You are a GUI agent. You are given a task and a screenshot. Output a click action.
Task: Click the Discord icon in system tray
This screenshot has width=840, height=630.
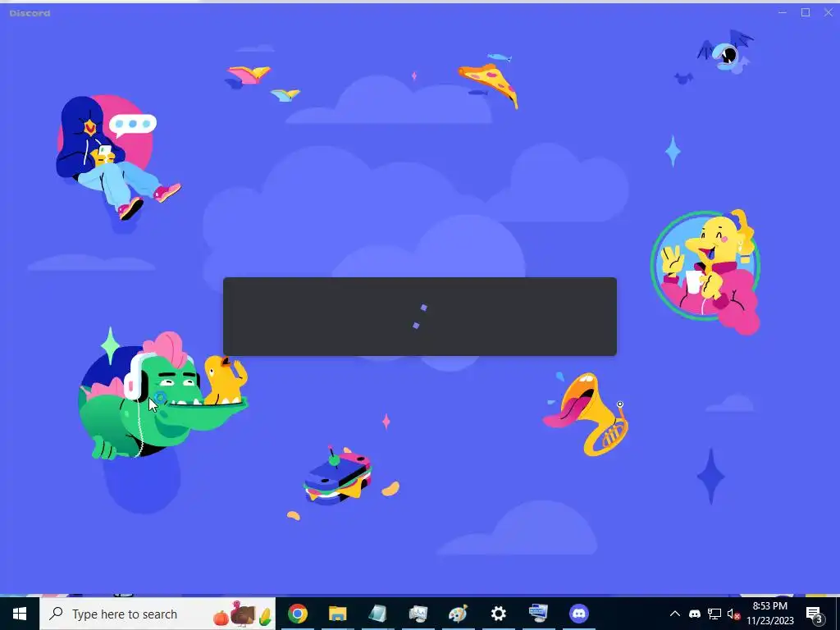(694, 614)
